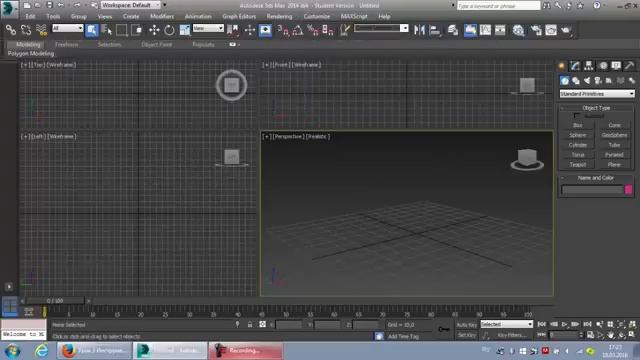Viewport: 640px width, 360px height.
Task: Open the Manage Layers dialog
Action: [x=453, y=30]
